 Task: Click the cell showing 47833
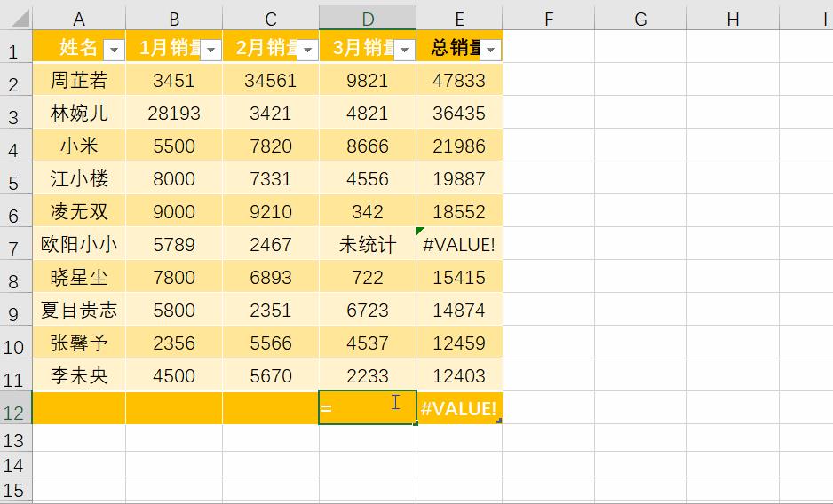(458, 81)
